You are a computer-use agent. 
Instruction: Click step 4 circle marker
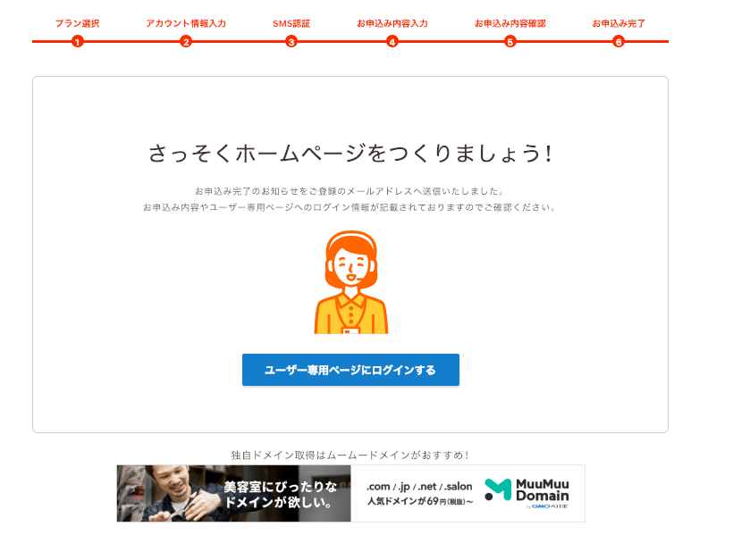point(392,42)
